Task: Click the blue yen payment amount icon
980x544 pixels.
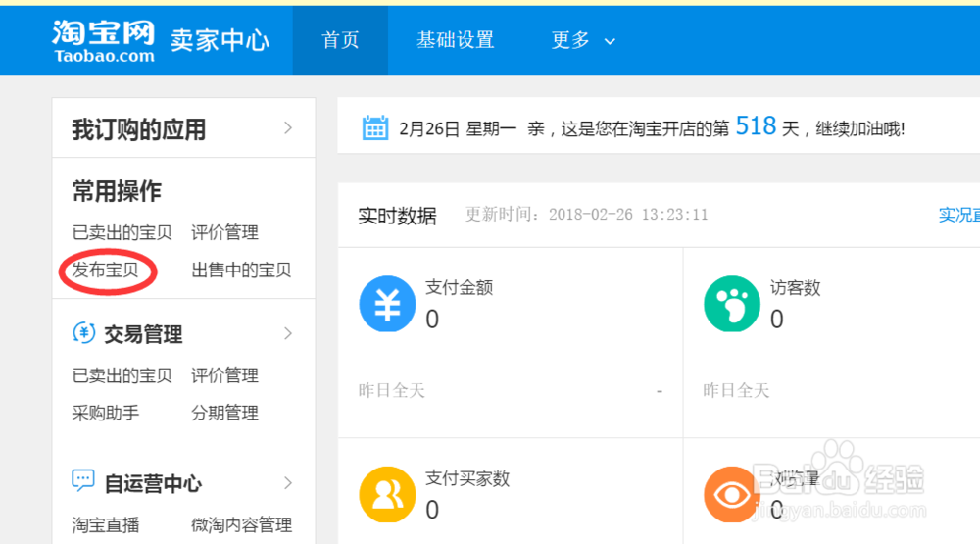Action: pos(387,304)
